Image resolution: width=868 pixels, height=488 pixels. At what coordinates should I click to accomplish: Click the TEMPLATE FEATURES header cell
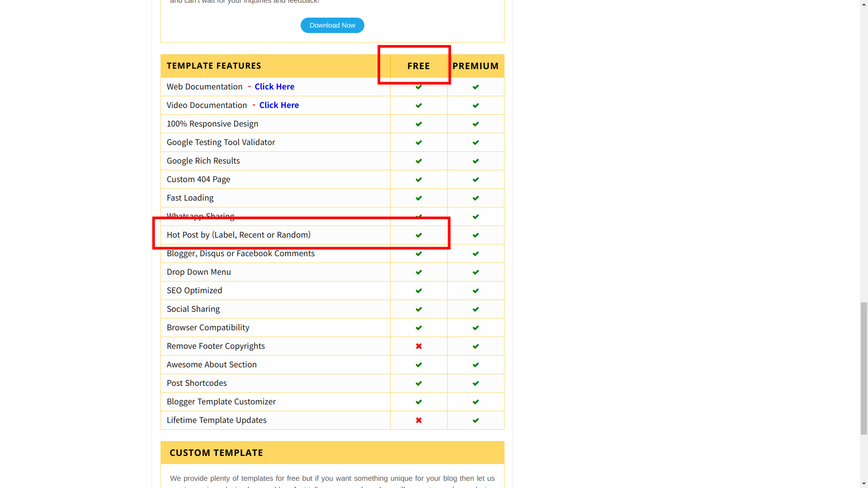pyautogui.click(x=214, y=66)
